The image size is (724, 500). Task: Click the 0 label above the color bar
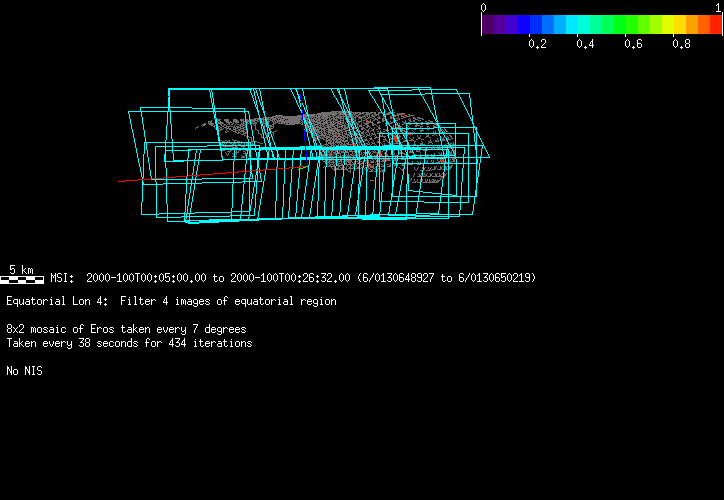[x=484, y=7]
